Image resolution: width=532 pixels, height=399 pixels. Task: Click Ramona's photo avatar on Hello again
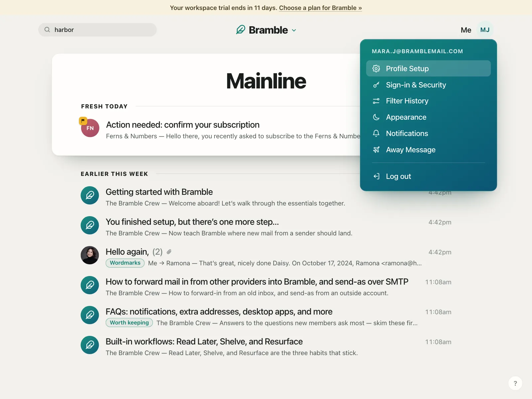point(90,255)
